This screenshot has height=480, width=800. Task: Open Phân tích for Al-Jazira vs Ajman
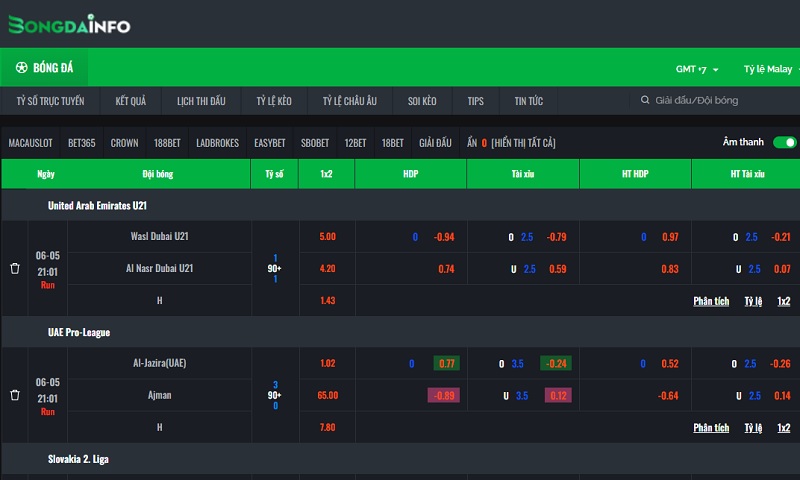point(711,427)
